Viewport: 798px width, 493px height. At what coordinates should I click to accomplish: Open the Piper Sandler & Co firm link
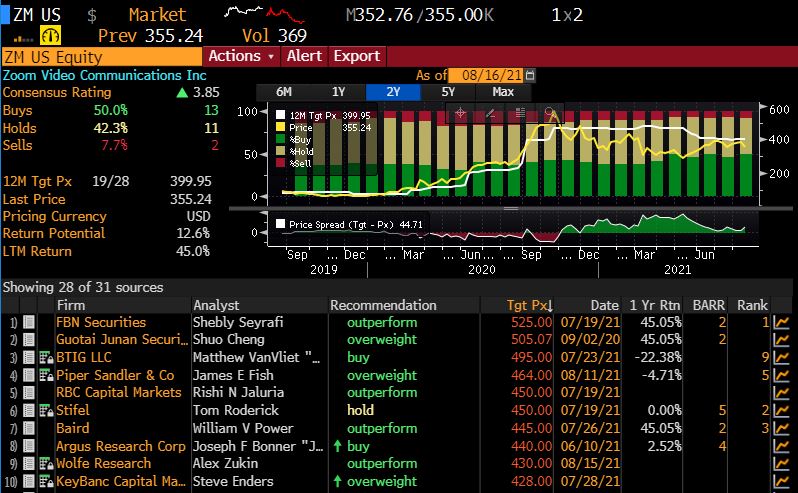[x=115, y=375]
